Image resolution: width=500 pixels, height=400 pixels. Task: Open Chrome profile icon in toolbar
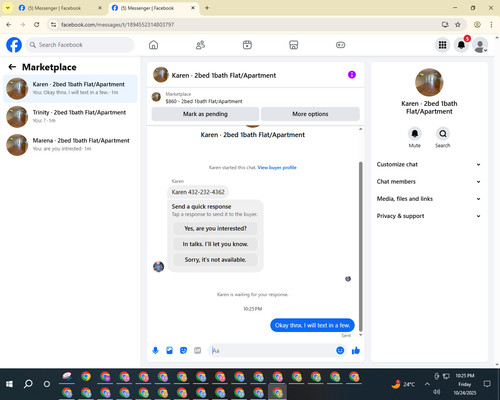point(477,25)
